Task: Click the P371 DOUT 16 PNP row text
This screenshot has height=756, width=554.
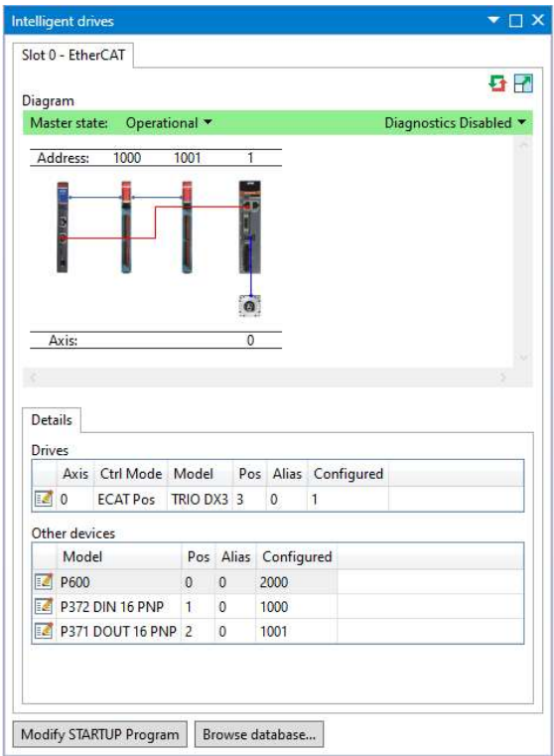Action: click(118, 631)
